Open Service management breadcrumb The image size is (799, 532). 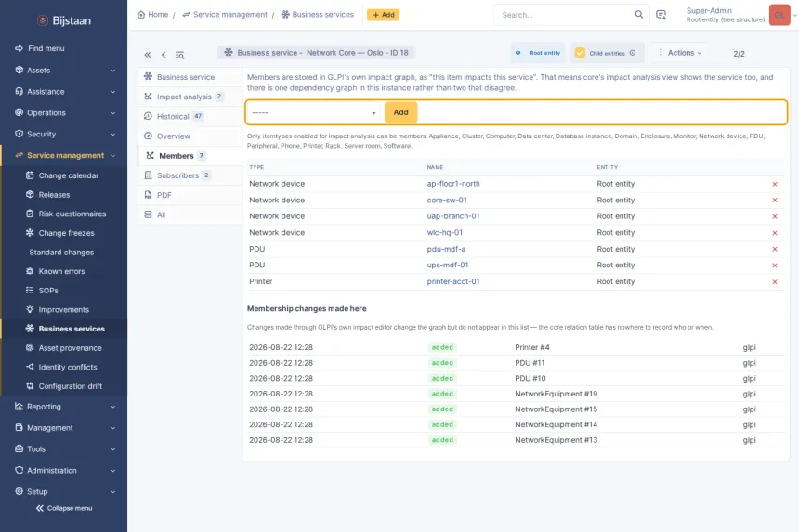225,15
